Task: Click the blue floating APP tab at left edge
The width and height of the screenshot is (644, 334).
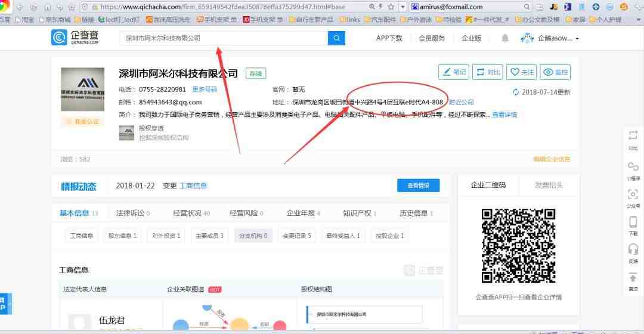Action: pos(5,304)
